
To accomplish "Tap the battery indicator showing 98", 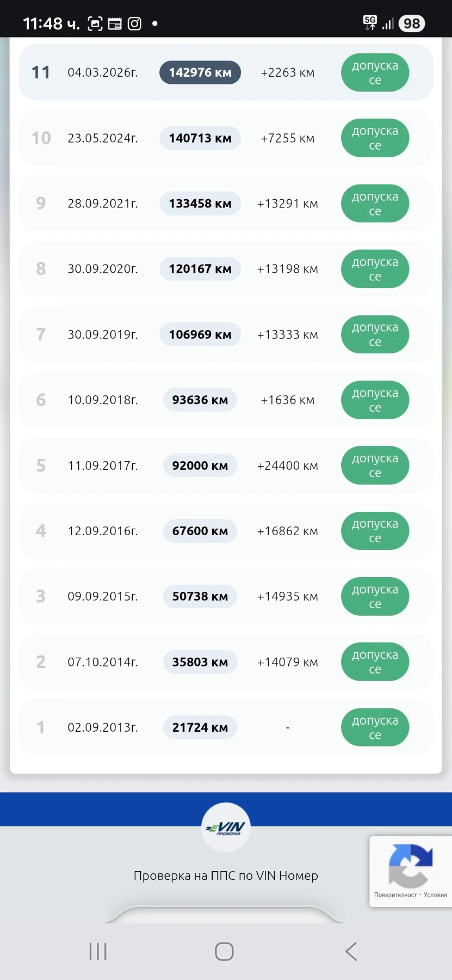I will tap(411, 23).
